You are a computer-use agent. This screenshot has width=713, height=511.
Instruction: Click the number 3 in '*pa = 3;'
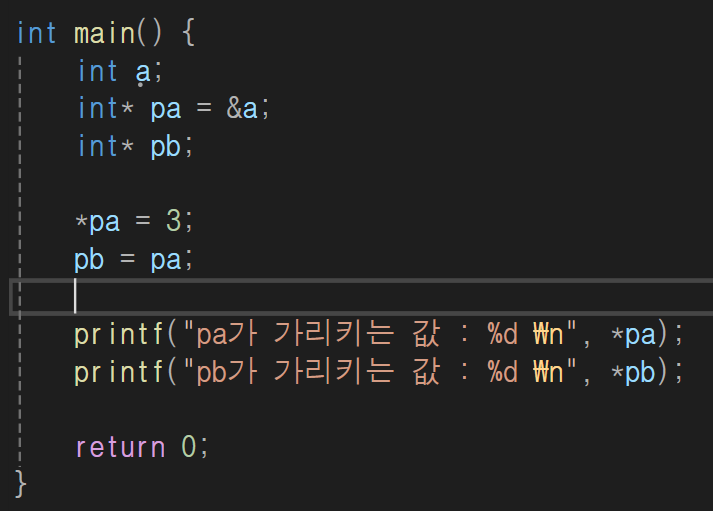173,221
